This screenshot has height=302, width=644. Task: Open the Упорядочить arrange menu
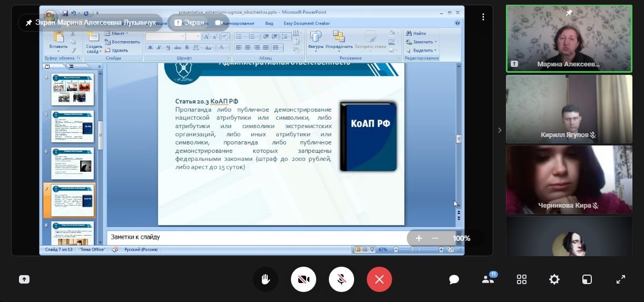coord(339,40)
